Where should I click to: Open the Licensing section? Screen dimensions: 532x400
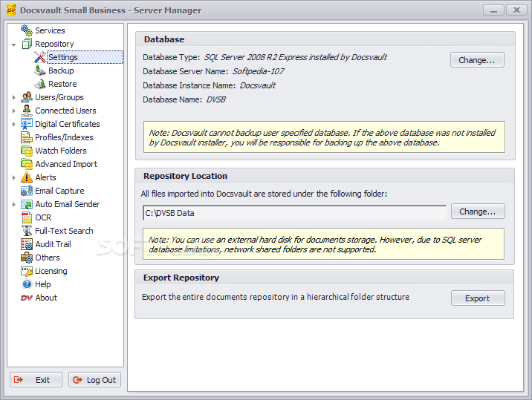click(51, 271)
